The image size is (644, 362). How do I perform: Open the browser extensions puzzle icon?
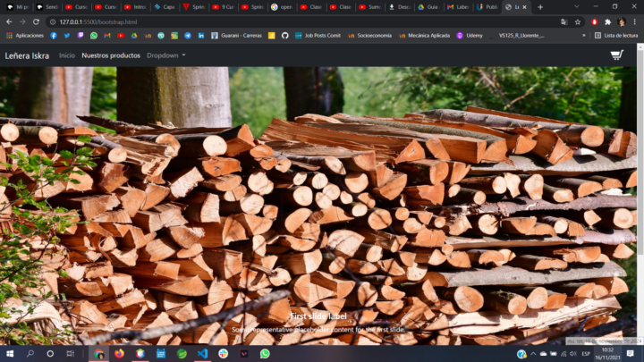click(x=608, y=21)
